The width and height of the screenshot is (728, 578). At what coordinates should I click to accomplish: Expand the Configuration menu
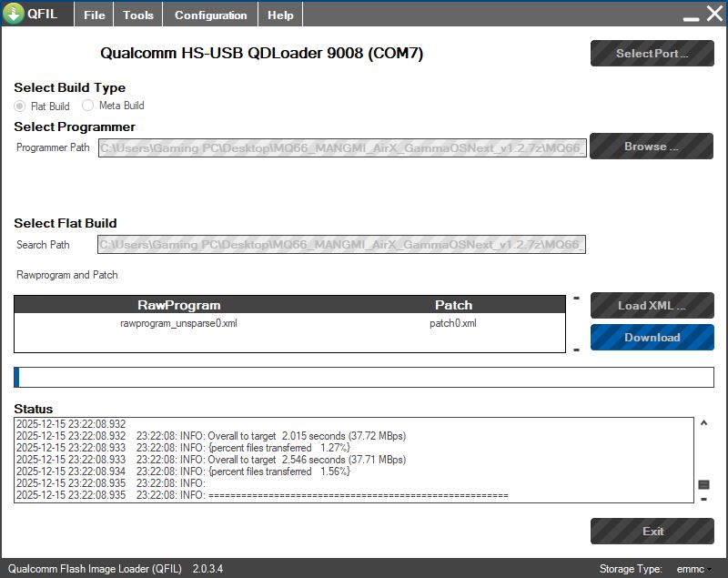click(210, 15)
